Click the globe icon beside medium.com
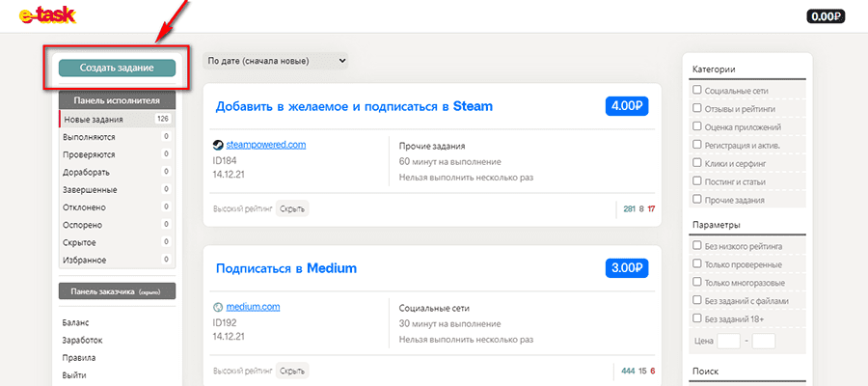The width and height of the screenshot is (868, 386). coord(218,308)
